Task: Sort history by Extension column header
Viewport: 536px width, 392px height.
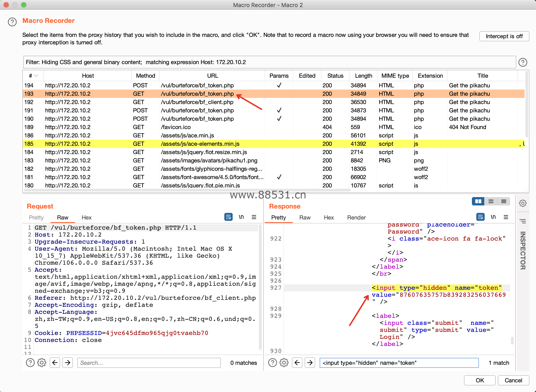Action: tap(430, 76)
